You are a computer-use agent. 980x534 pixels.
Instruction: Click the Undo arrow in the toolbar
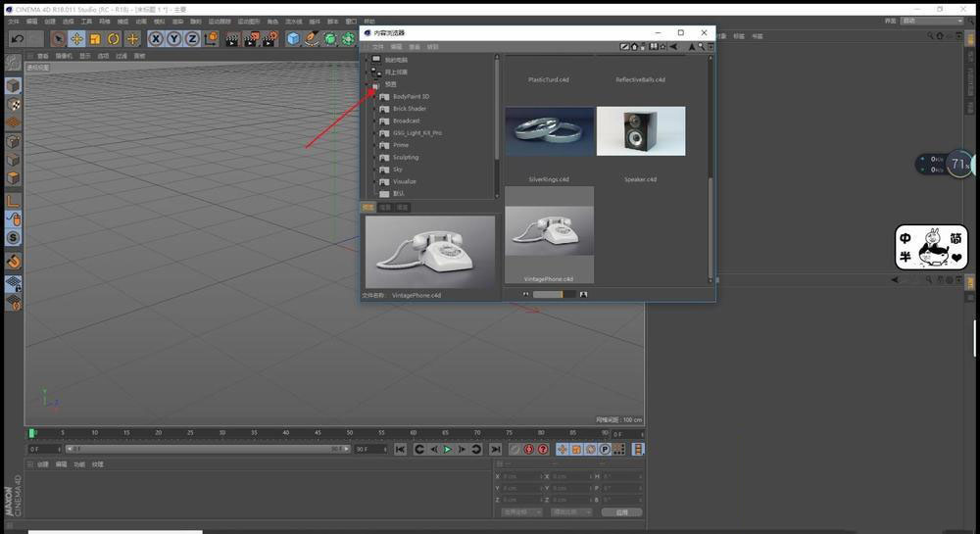(18, 39)
